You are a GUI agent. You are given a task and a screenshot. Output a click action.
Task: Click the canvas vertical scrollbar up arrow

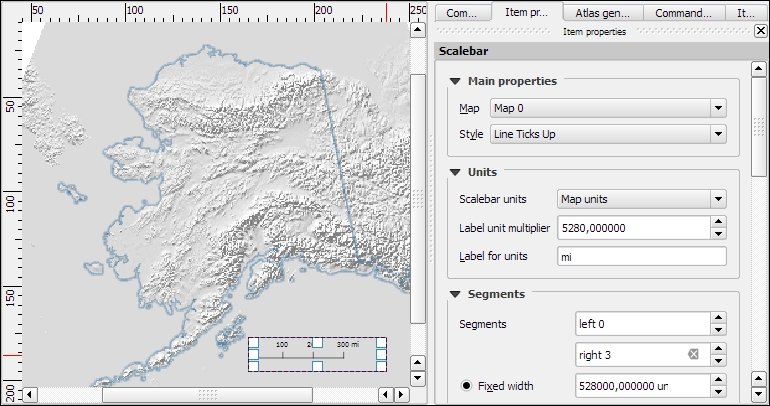(x=418, y=30)
